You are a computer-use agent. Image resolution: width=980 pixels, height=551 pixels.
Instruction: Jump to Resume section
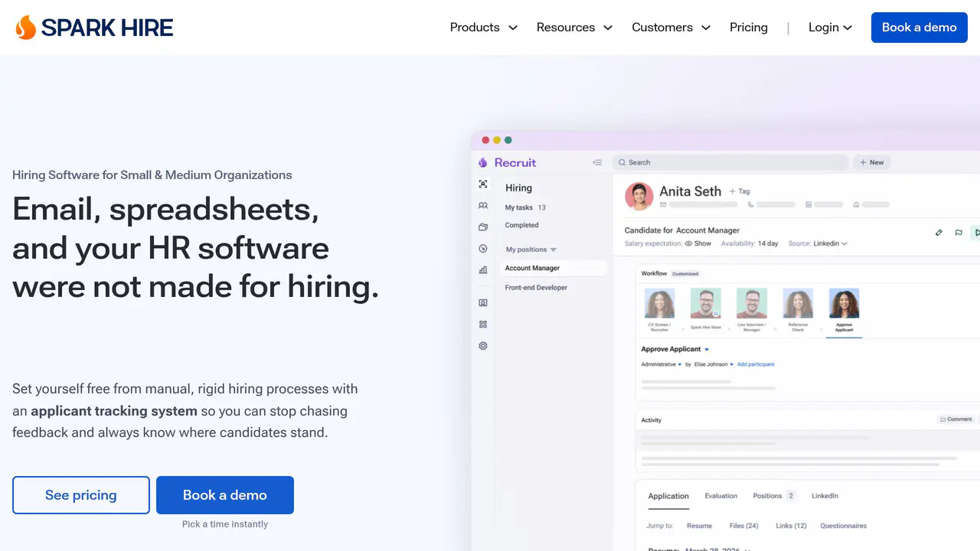[699, 526]
